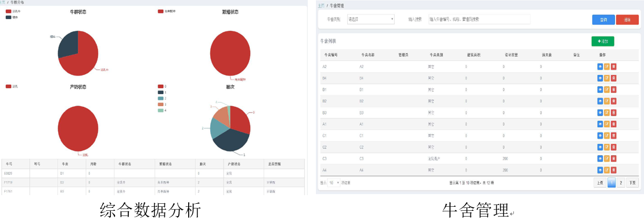Image resolution: width=644 pixels, height=223 pixels.
Task: Open blue eye view icon for row C3
Action: tap(600, 159)
